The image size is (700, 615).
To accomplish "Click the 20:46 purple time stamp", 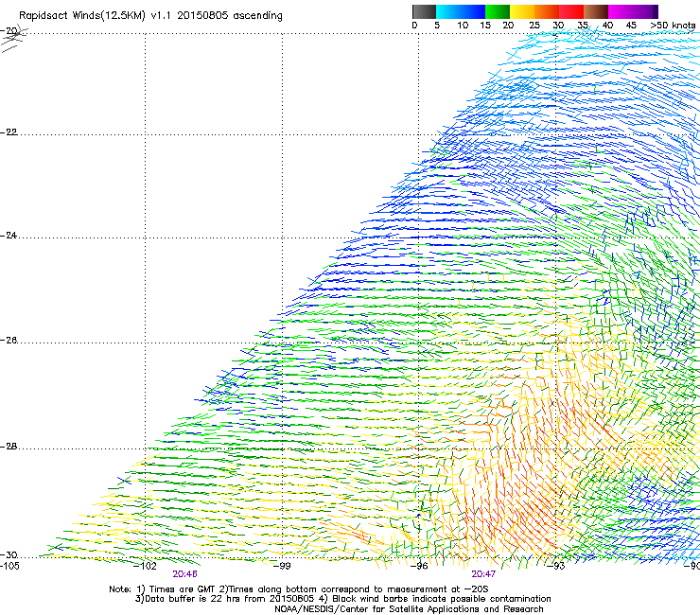I will tap(184, 574).
